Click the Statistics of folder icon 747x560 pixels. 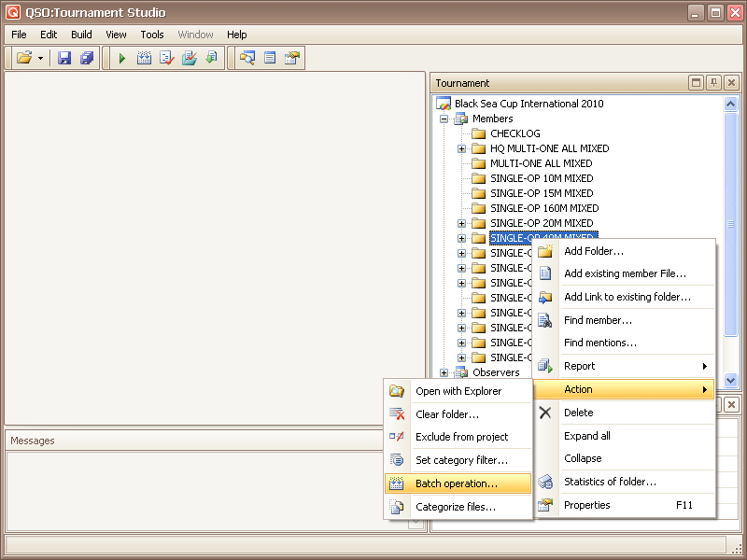point(545,482)
